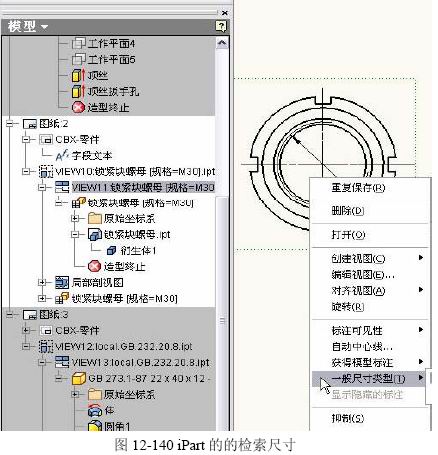Expand the 局部剖视图 tree node

point(42,283)
